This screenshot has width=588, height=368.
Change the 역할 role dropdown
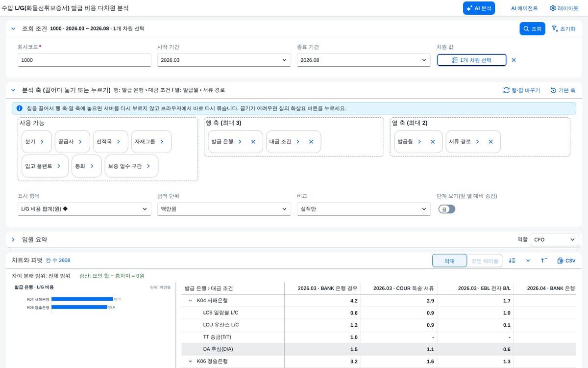tap(555, 239)
